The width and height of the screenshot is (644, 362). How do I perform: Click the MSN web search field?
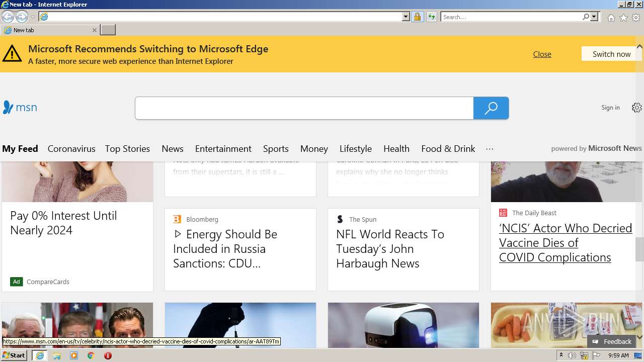(x=304, y=108)
